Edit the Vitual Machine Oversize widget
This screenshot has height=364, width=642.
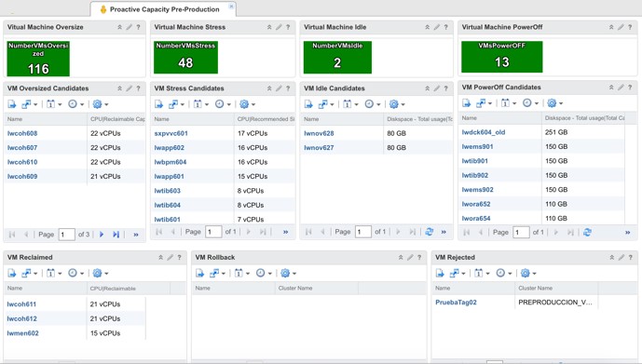coord(129,27)
